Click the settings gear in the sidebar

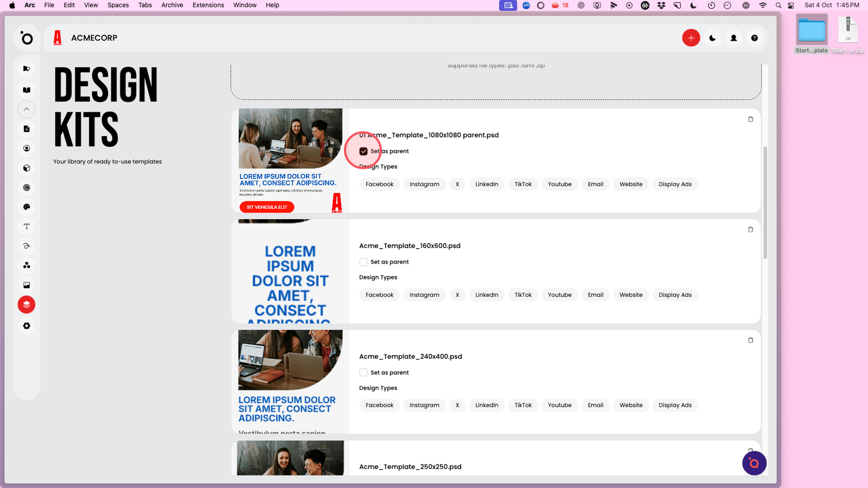pyautogui.click(x=27, y=326)
